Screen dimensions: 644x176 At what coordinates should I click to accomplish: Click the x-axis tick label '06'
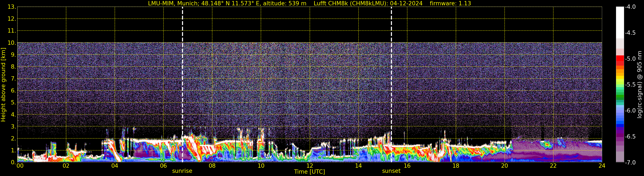tap(163, 166)
